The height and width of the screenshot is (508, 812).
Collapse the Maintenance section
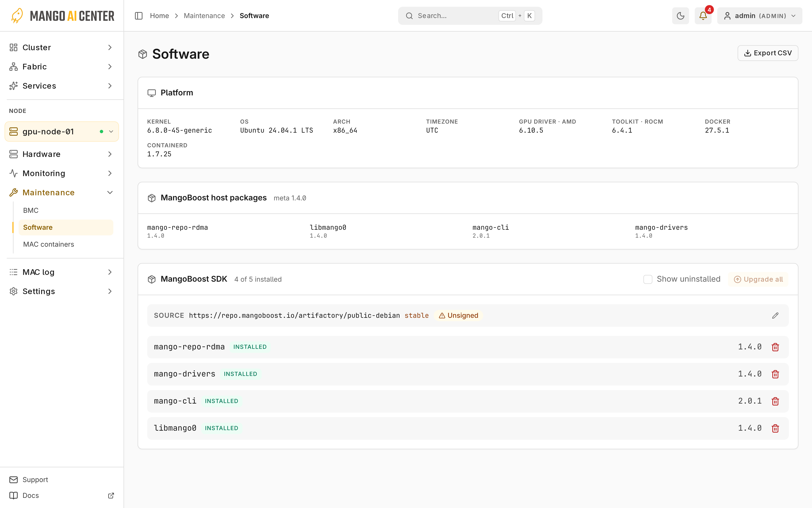coord(62,192)
